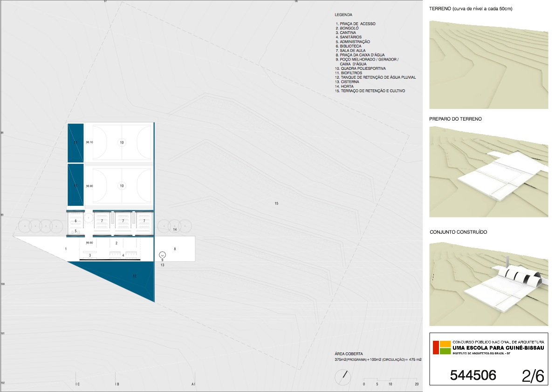555x392 pixels.
Task: Open the CONJUNTO CONSTRUÍDO 3D thumbnail
Action: pos(488,284)
